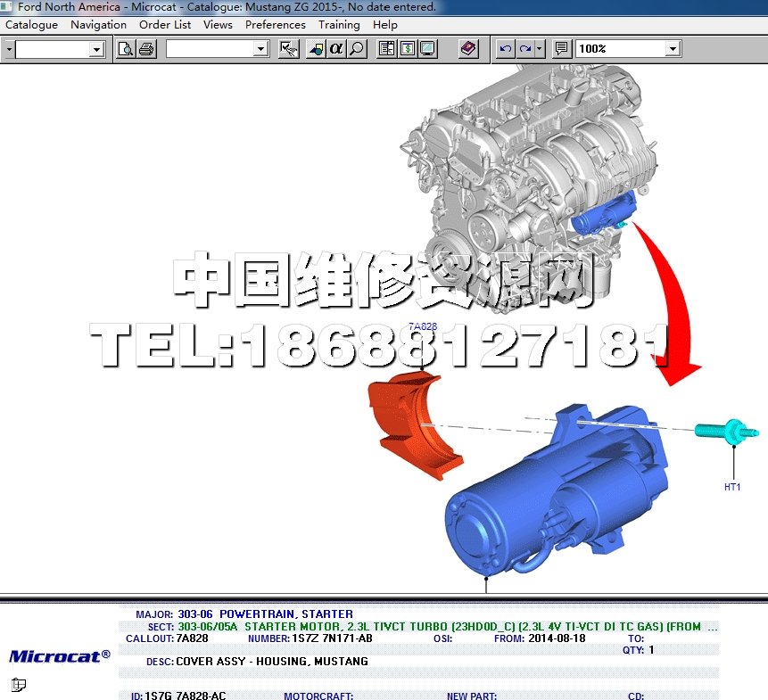Expand the first toolbar combo box
Viewport: 768px width, 700px height.
pos(96,50)
